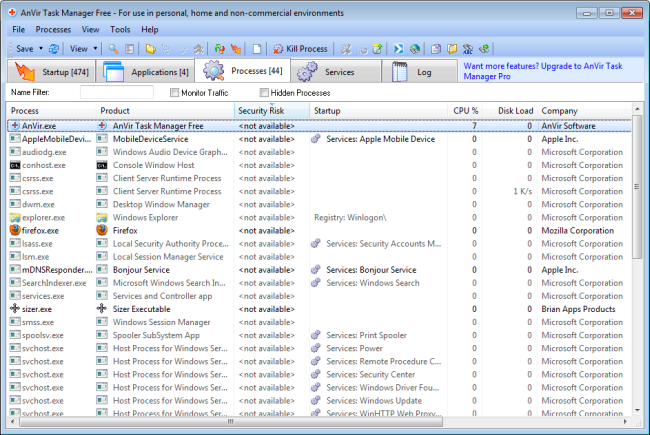Sort by the Security Risk column header
The height and width of the screenshot is (435, 650).
(x=272, y=111)
